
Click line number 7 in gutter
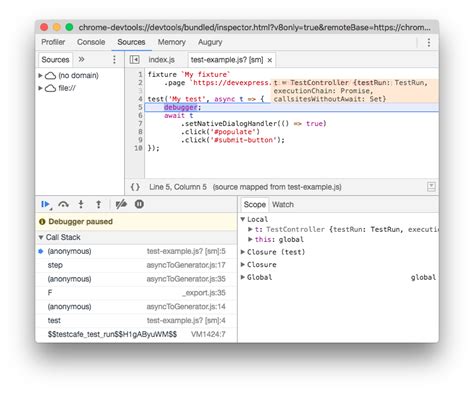point(140,124)
